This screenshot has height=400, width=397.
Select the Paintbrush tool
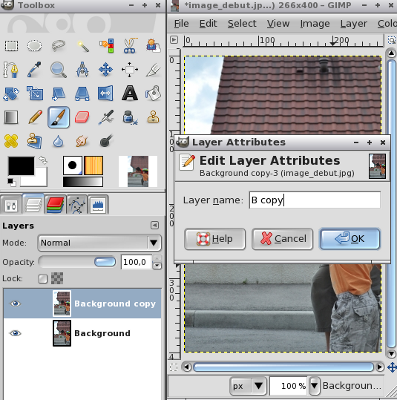(x=59, y=117)
